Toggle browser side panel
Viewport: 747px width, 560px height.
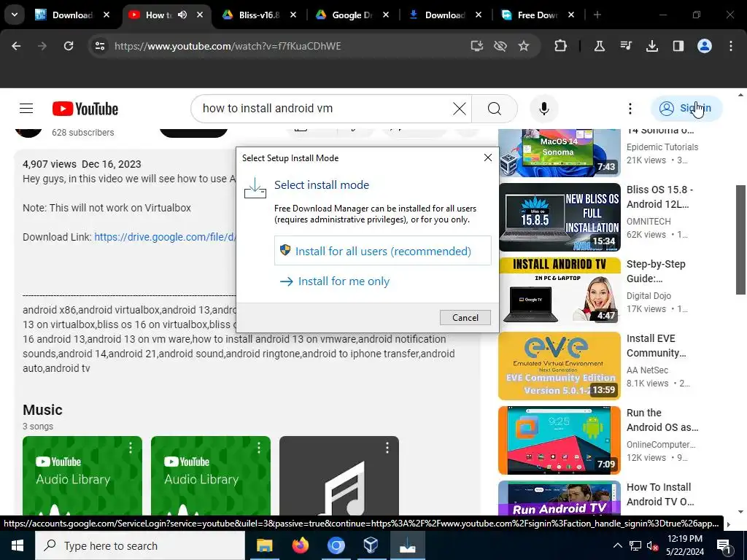pos(678,46)
